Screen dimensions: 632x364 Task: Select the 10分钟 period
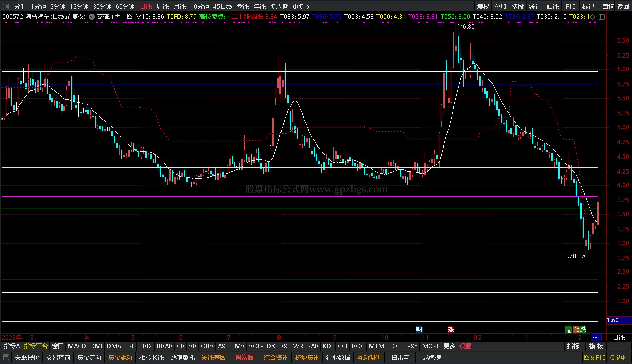[199, 6]
